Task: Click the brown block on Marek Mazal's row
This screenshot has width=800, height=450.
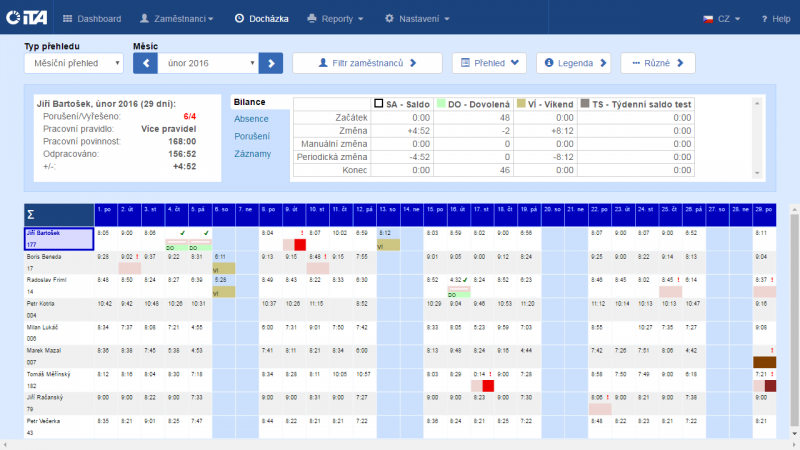Action: tap(764, 361)
